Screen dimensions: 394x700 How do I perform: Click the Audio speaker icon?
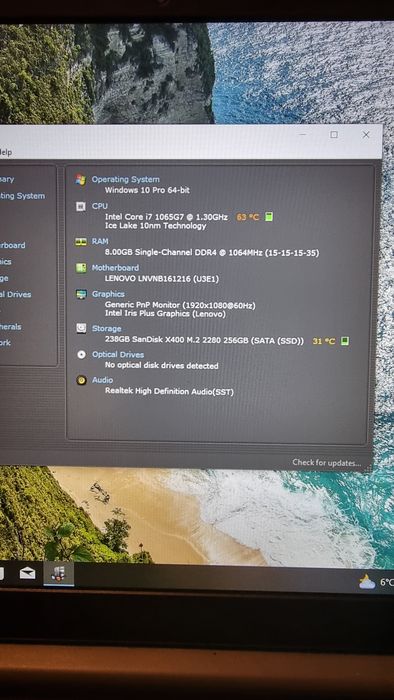[81, 380]
